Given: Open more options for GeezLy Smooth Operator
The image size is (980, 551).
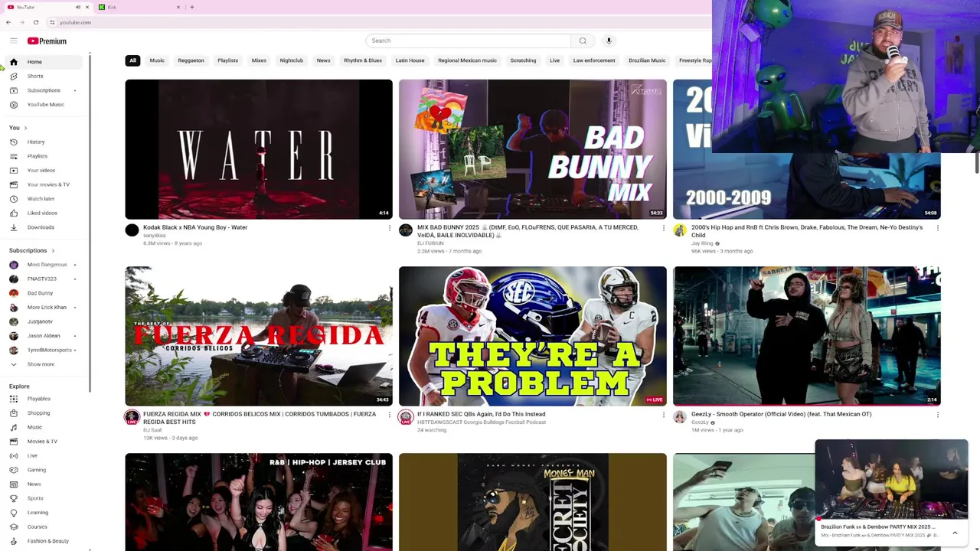Looking at the screenshot, I should point(937,415).
